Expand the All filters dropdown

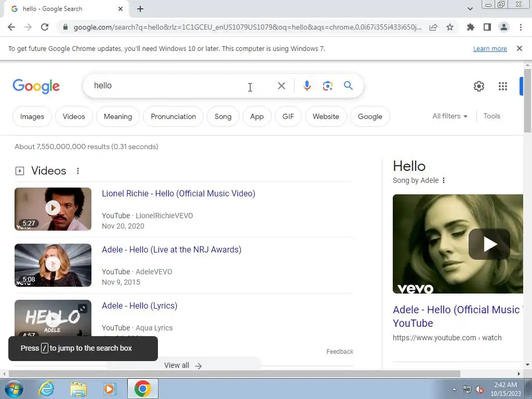tap(450, 116)
